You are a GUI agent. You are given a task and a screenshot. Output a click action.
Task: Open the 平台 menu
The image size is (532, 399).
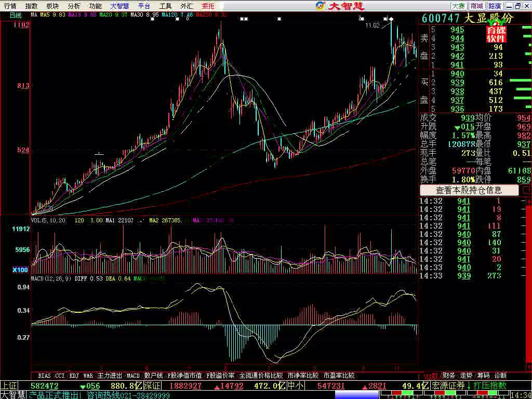pyautogui.click(x=144, y=6)
